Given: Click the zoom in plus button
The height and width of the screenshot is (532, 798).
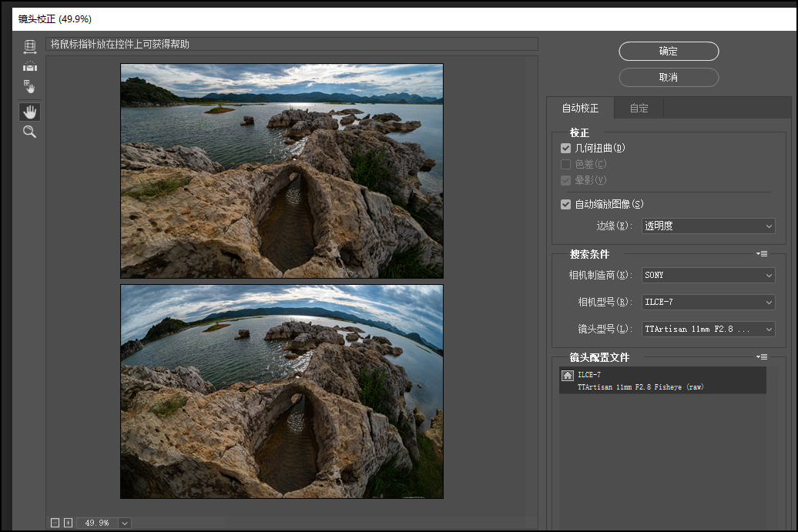Looking at the screenshot, I should [x=68, y=523].
